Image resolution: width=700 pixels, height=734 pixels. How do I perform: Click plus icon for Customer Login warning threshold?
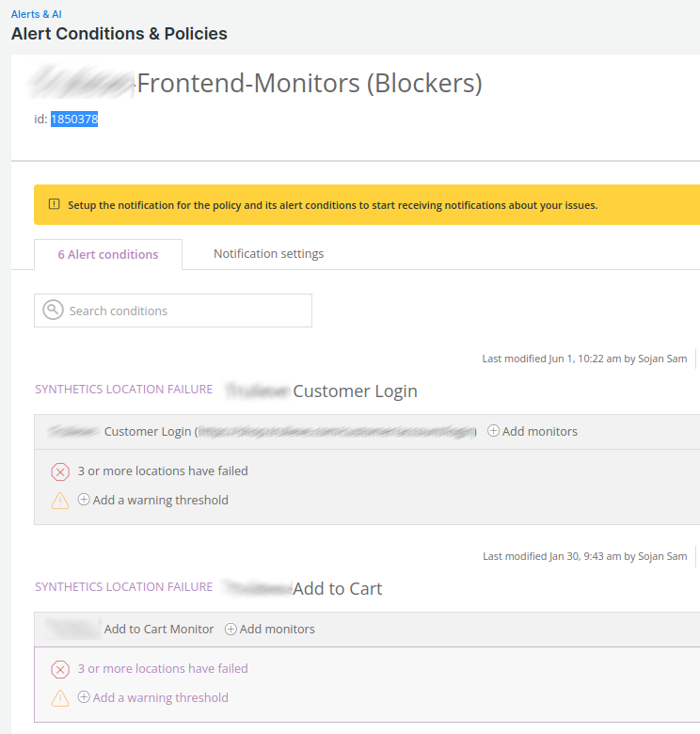tap(84, 500)
